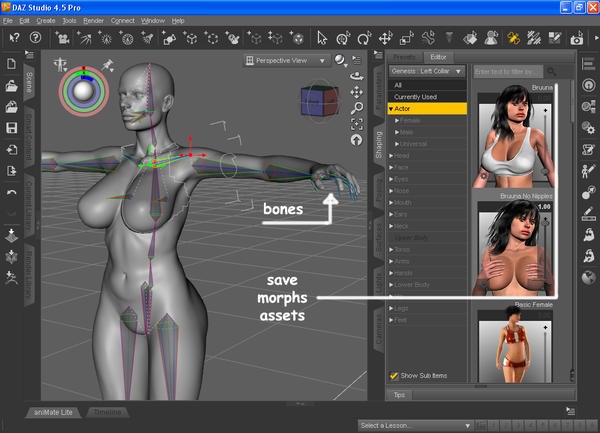Select the Currently Used filter row
600x433 pixels.
coord(427,97)
